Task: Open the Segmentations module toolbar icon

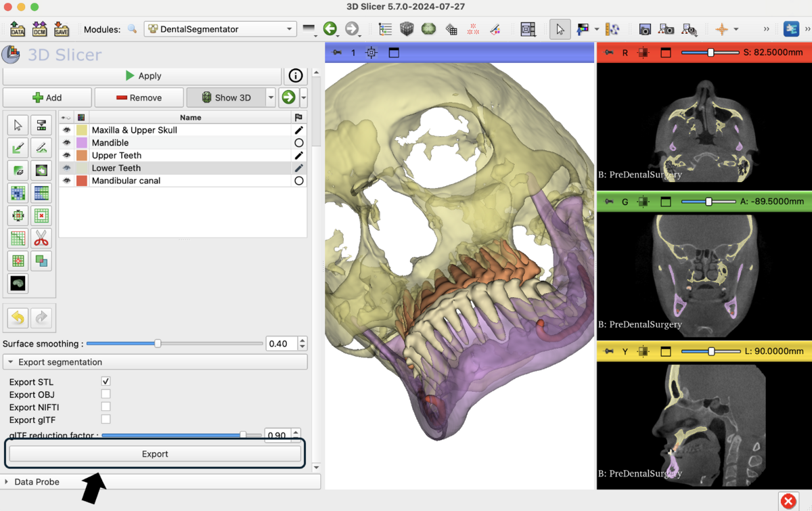Action: (428, 29)
